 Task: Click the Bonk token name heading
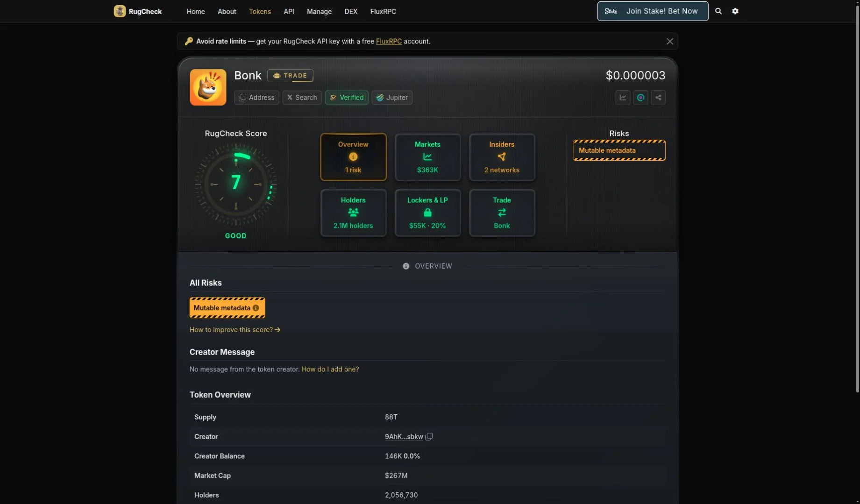(248, 76)
